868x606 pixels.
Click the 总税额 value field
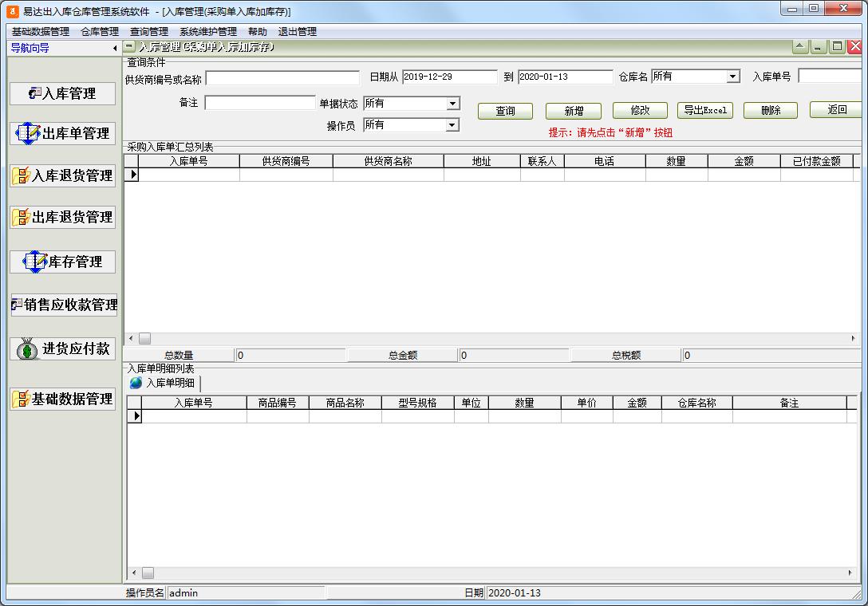[x=771, y=356]
